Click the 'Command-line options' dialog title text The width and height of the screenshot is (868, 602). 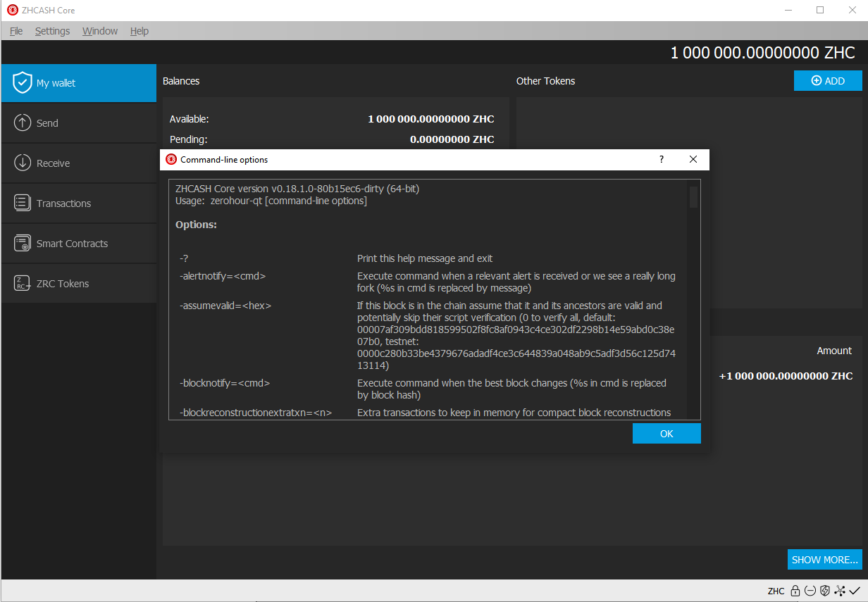224,160
